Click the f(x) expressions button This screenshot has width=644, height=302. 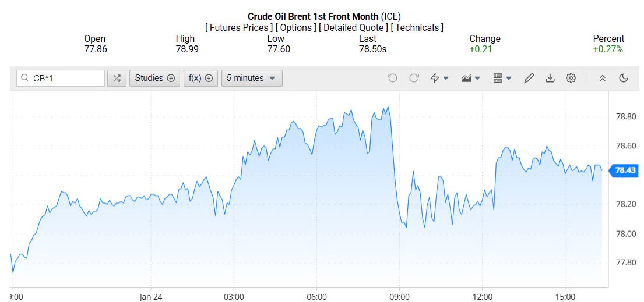pos(200,78)
